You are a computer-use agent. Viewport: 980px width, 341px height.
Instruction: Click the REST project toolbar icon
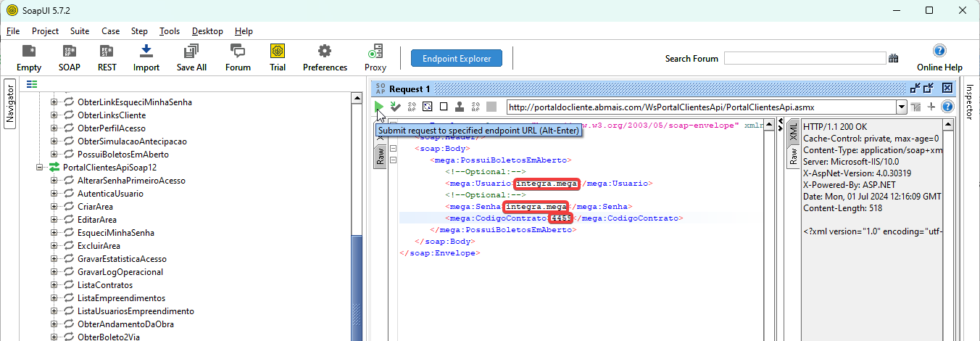[107, 58]
